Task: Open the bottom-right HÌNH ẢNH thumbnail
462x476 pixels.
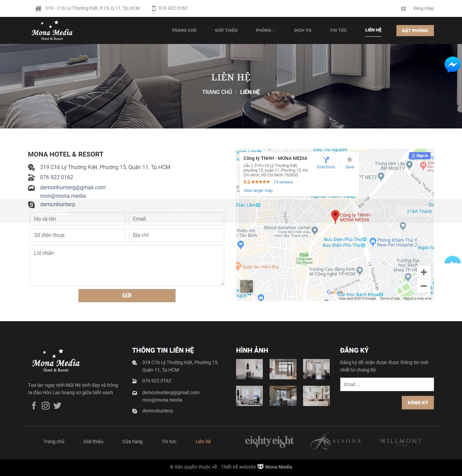Action: [316, 396]
